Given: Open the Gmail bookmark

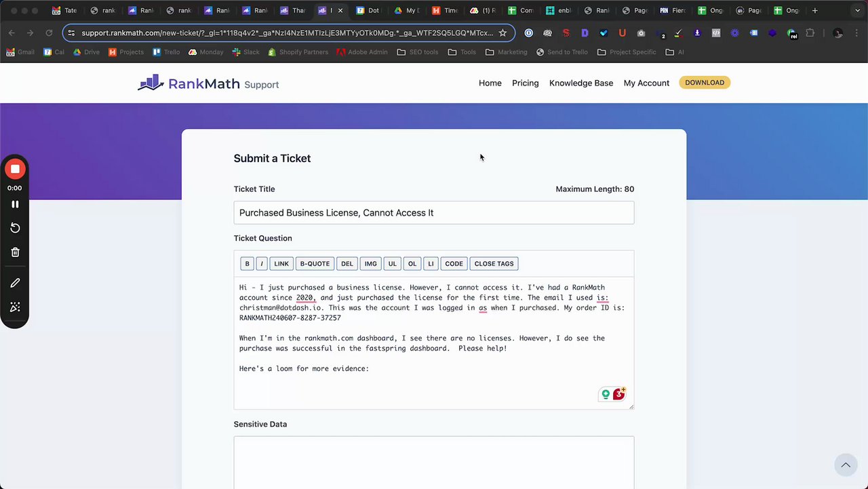Looking at the screenshot, I should click(x=20, y=52).
